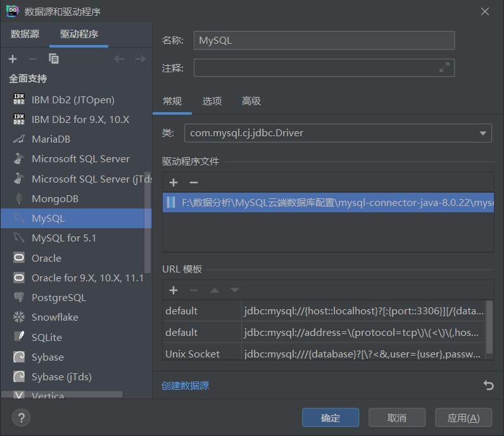This screenshot has height=436, width=504.
Task: Select Microsoft SQL Server (jTds) driver
Action: tap(76, 179)
